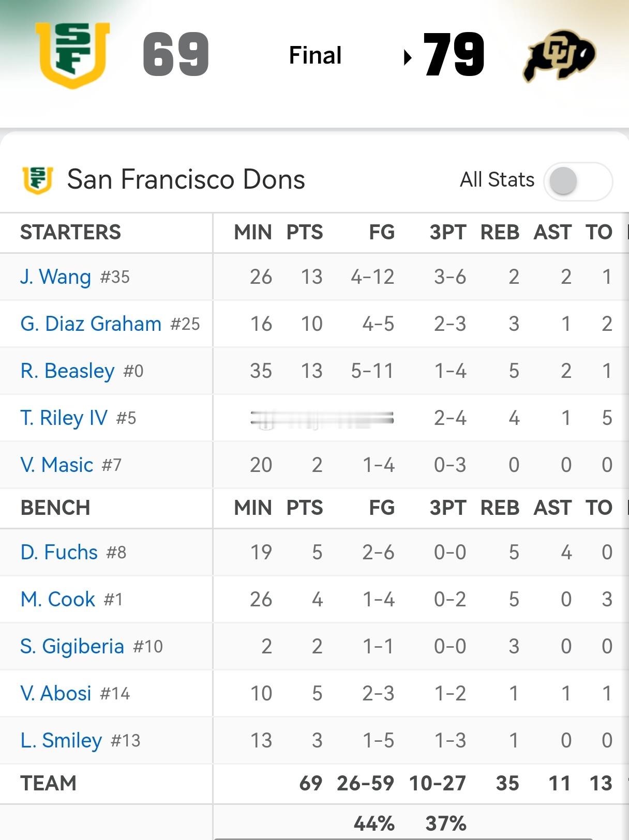Click the San Francisco Dons team heading

186,180
